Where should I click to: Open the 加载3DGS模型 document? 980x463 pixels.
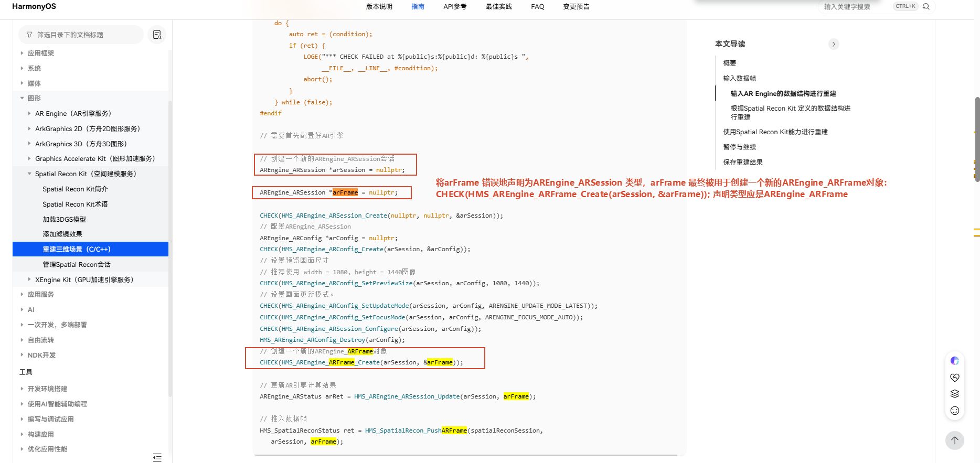coord(64,219)
